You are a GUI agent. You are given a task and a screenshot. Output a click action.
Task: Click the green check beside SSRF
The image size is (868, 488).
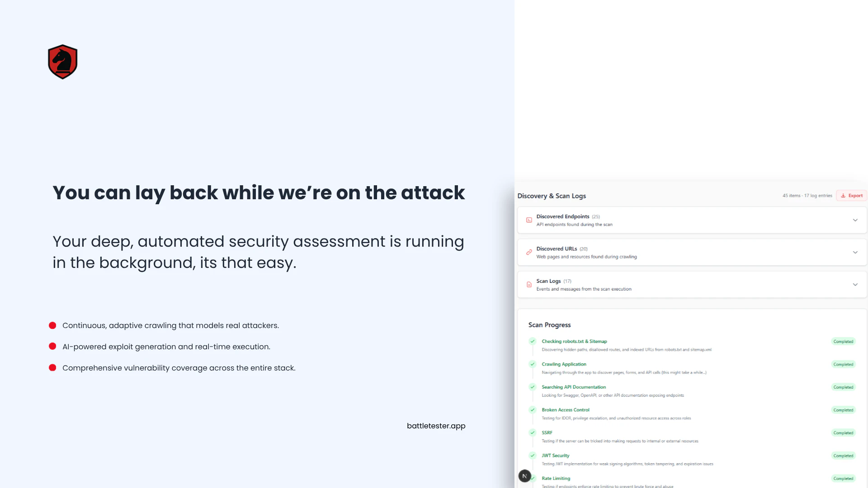pos(533,432)
